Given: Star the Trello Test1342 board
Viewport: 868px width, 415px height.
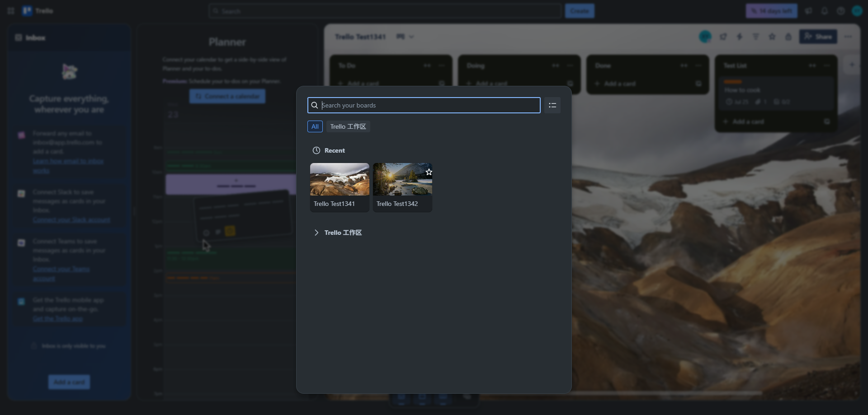Looking at the screenshot, I should tap(429, 172).
